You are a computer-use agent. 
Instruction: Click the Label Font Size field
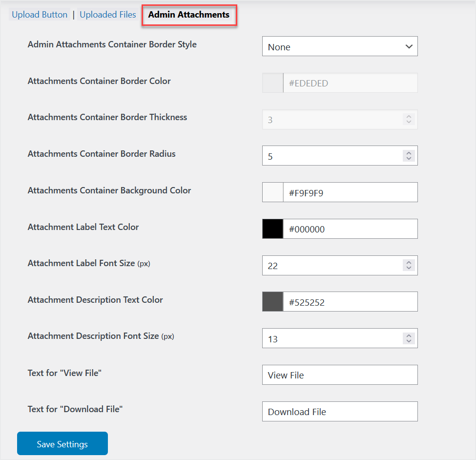click(340, 266)
